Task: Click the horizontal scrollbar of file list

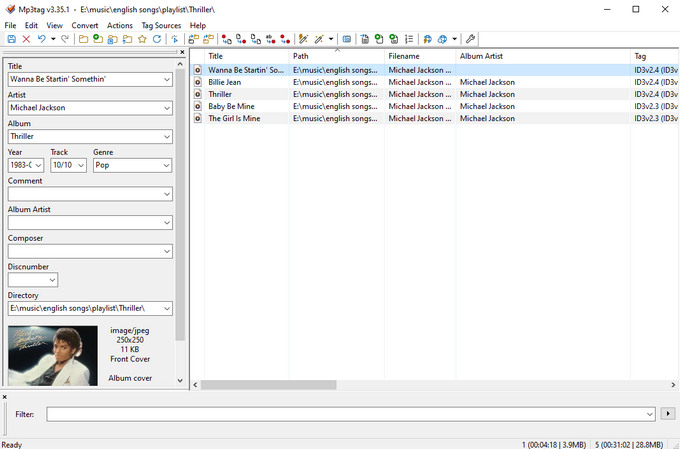Action: point(268,385)
